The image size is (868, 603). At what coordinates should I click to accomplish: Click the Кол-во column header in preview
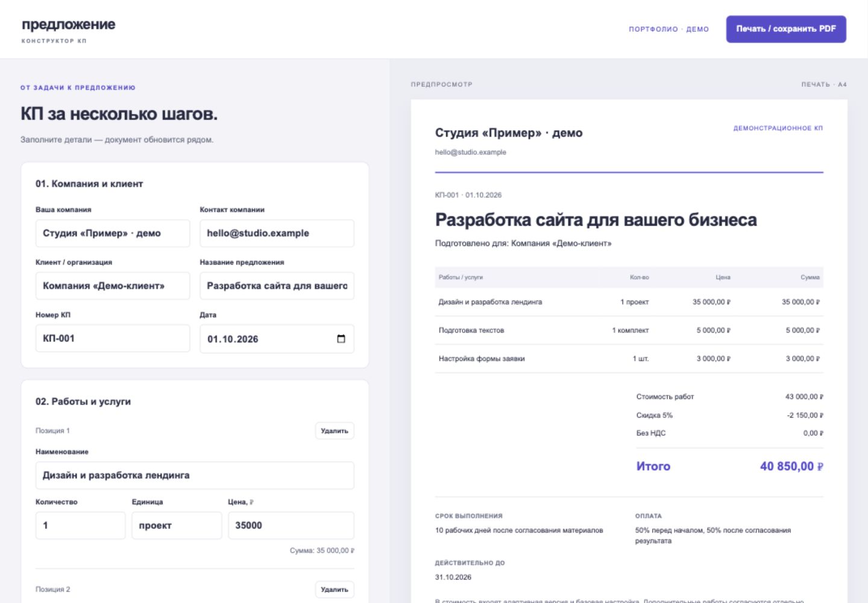coord(639,277)
